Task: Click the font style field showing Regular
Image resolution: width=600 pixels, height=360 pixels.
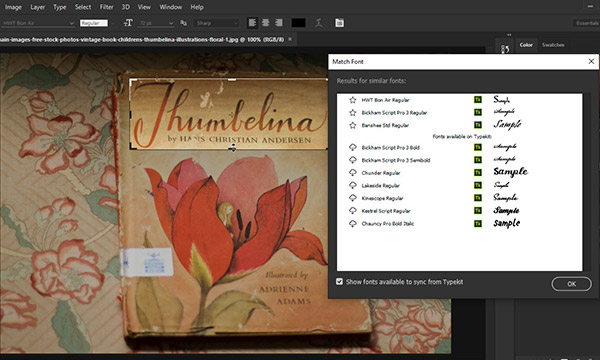Action: point(94,23)
